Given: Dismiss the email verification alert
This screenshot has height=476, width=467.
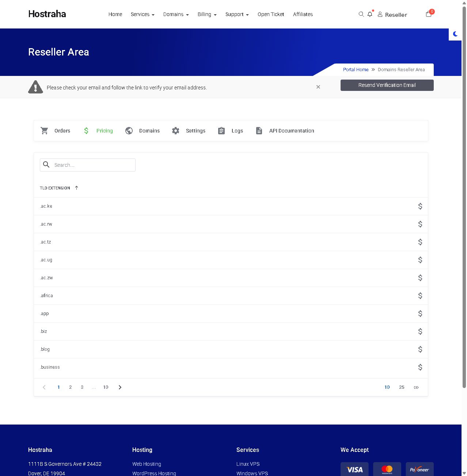Looking at the screenshot, I should [x=318, y=87].
